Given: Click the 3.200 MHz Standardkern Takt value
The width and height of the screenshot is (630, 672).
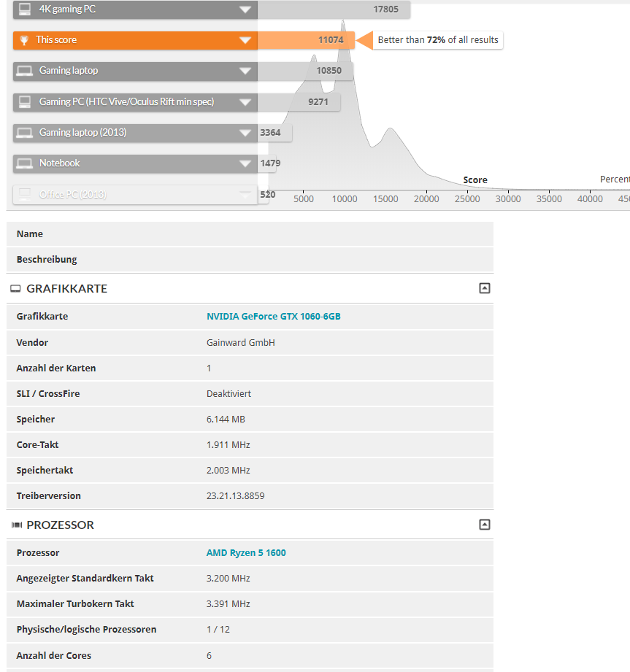Looking at the screenshot, I should [x=228, y=579].
